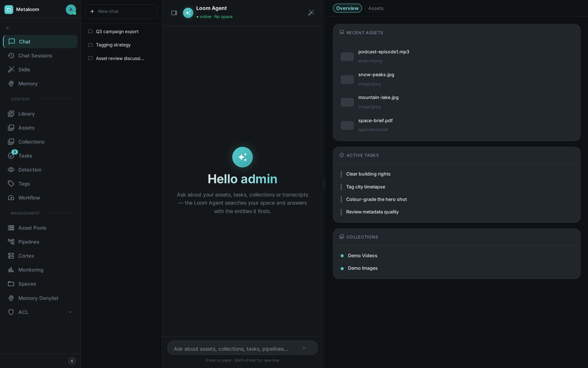Click the podcast-episode1.mp3 thumbnail
588x368 pixels.
tap(347, 57)
